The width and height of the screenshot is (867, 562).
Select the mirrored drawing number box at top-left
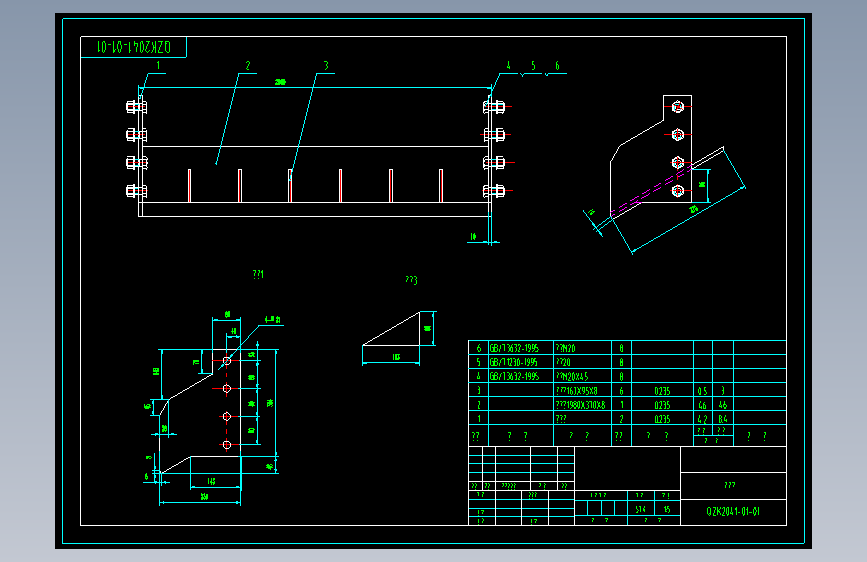tap(133, 47)
